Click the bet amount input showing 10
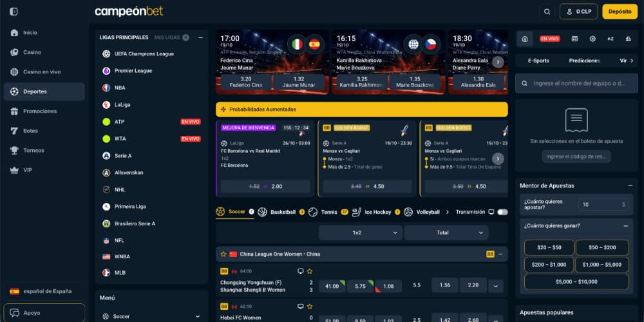 [603, 205]
